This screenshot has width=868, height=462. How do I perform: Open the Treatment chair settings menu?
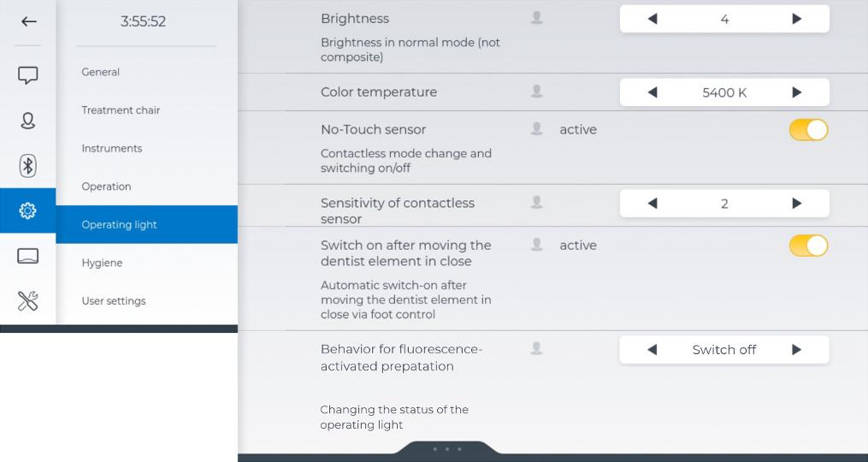[x=121, y=110]
